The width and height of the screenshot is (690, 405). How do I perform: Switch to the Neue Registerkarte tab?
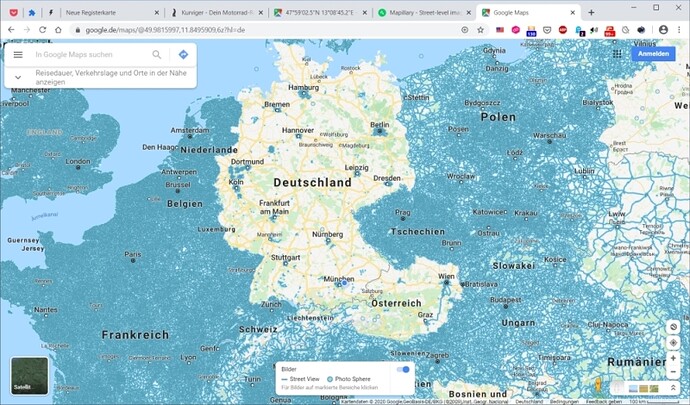coord(107,13)
